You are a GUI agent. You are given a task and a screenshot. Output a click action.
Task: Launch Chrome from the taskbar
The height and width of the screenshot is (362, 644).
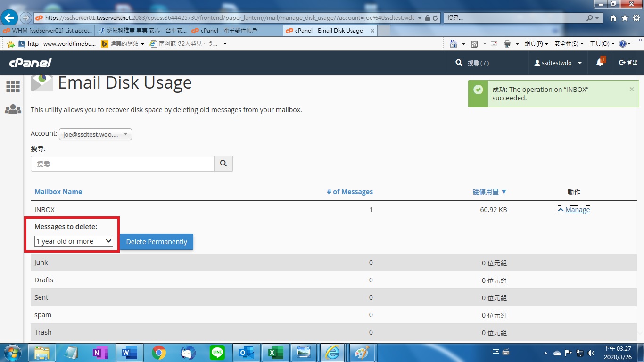[x=159, y=352]
